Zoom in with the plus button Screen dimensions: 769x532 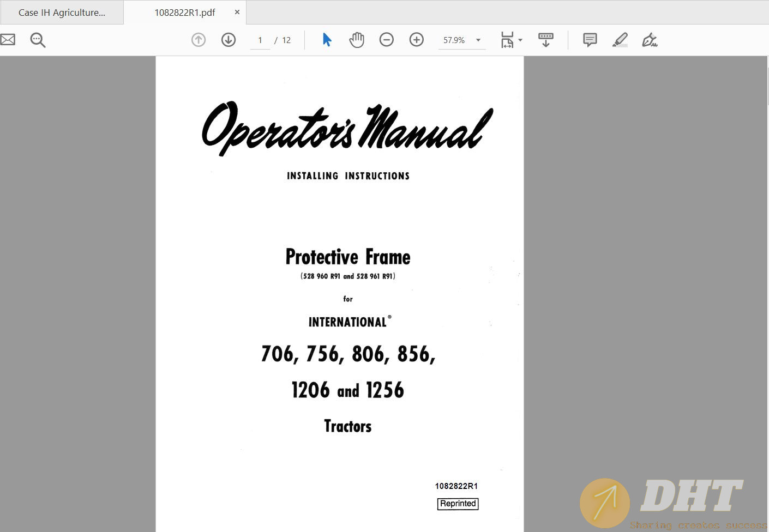click(417, 40)
